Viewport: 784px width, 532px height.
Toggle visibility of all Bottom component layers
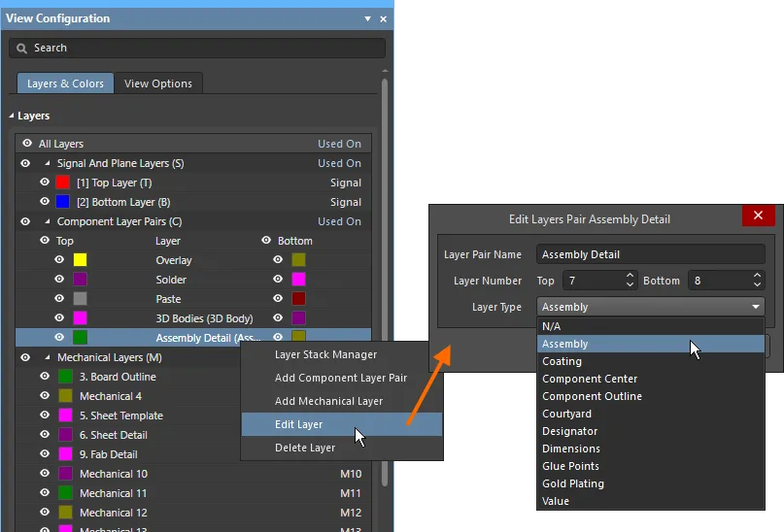(x=266, y=241)
